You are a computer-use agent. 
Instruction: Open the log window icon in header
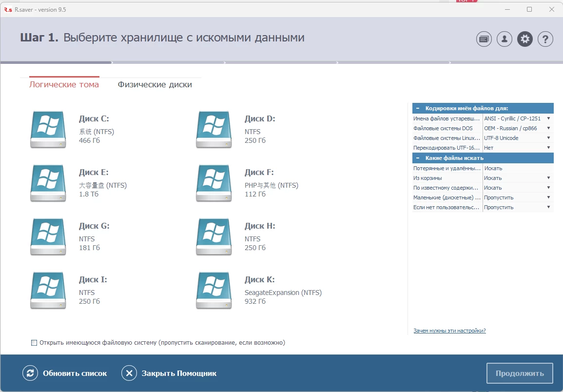484,39
